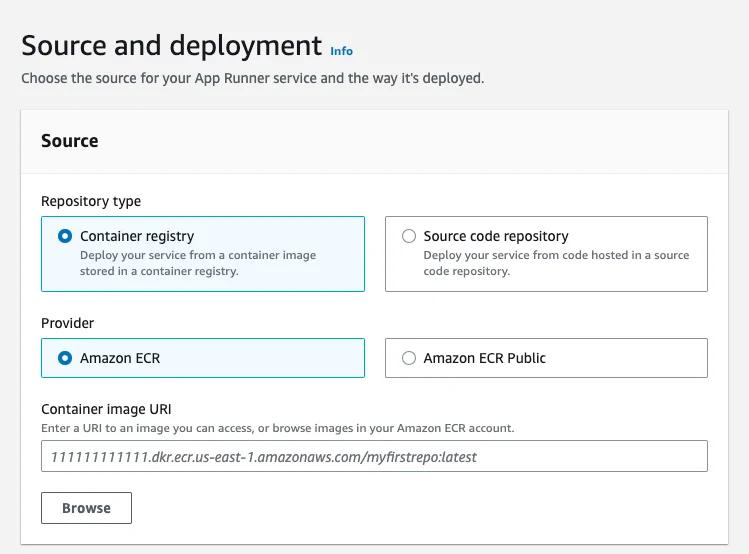Choose the Amazon ECR provider radio button

[65, 358]
